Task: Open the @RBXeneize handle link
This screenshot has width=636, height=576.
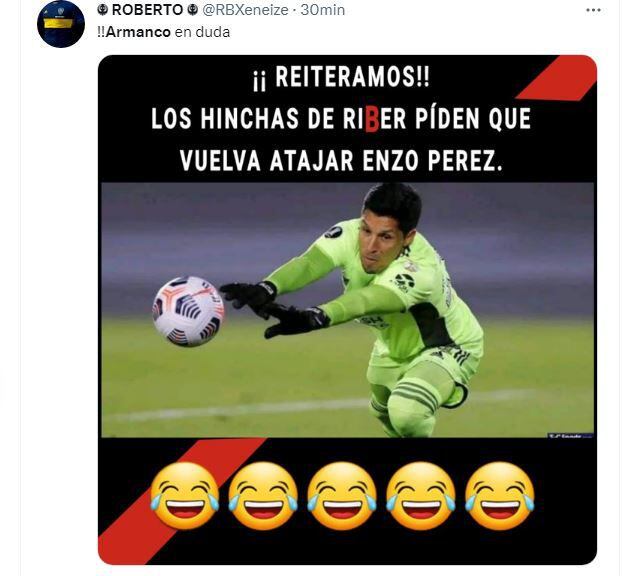Action: click(245, 10)
